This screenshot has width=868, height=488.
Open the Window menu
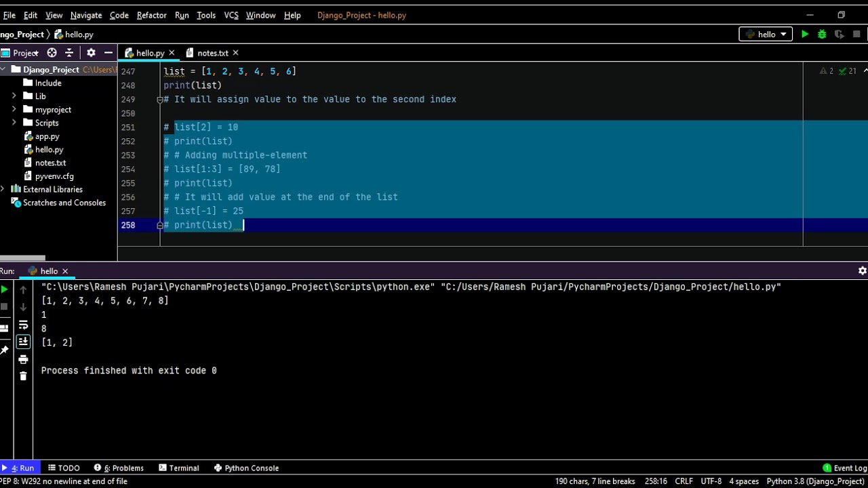coord(260,15)
